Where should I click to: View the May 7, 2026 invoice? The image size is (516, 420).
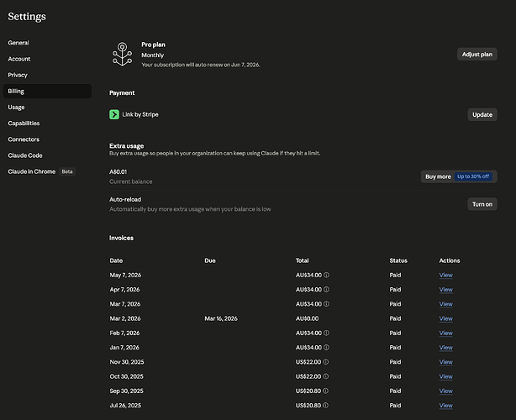click(446, 275)
